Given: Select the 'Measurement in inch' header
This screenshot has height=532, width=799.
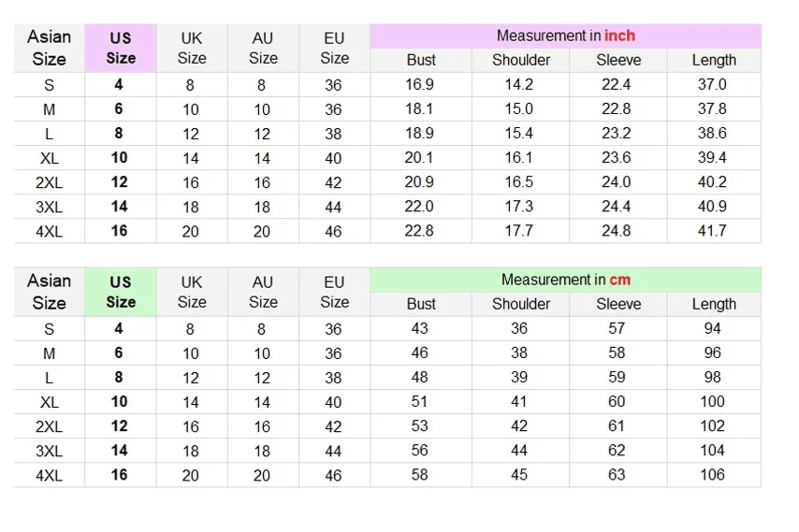Looking at the screenshot, I should [566, 36].
